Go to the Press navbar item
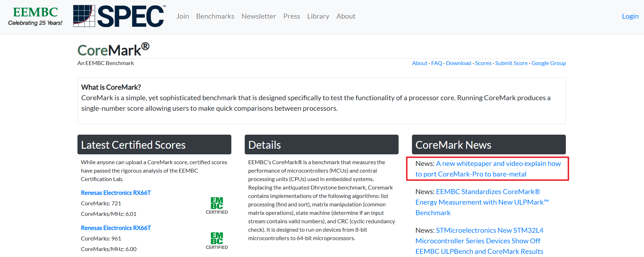Screen dimensions: 644x257 tap(292, 16)
